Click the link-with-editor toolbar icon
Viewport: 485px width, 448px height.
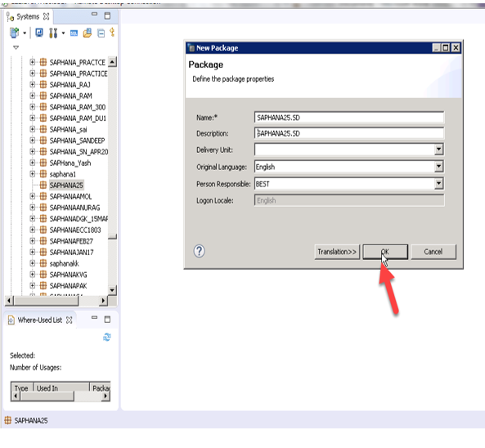pyautogui.click(x=112, y=33)
